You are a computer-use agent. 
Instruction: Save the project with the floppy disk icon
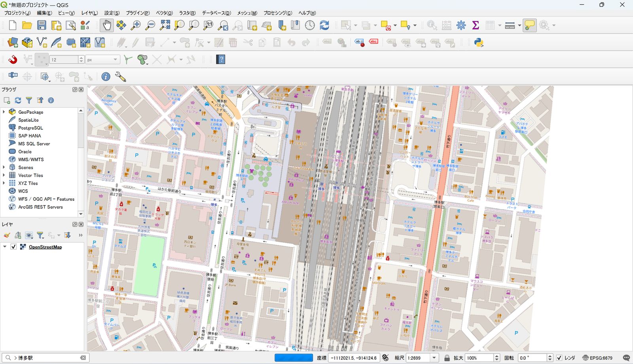click(42, 25)
